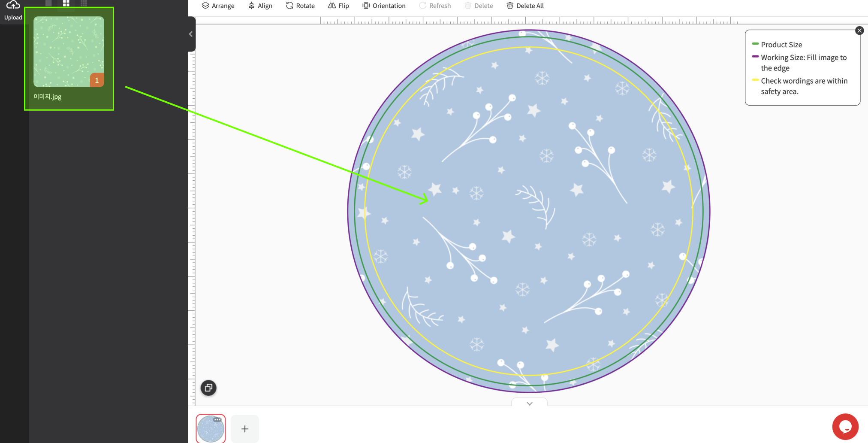Click Delete All trash icon
868x443 pixels.
[x=525, y=6]
